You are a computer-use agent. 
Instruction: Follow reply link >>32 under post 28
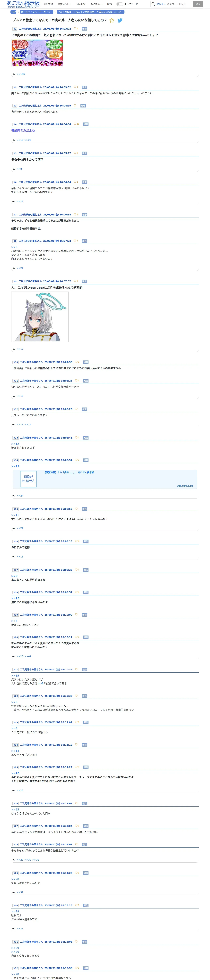[x=36, y=860]
